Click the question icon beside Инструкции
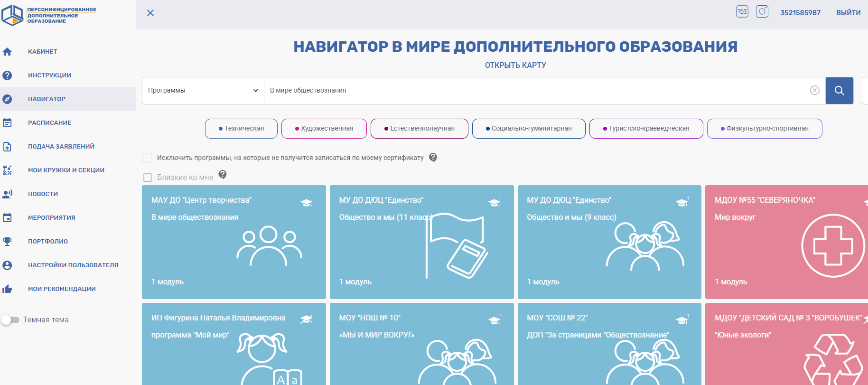The width and height of the screenshot is (868, 385). (x=7, y=75)
